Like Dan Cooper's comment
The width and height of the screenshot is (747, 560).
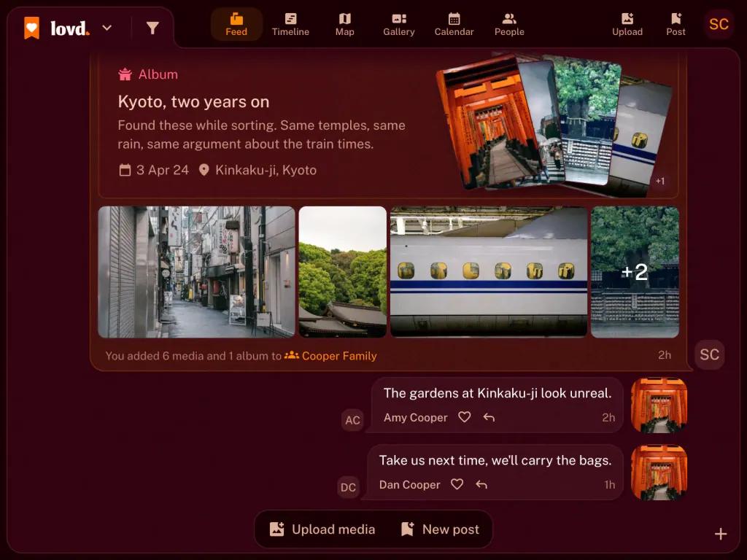point(457,484)
